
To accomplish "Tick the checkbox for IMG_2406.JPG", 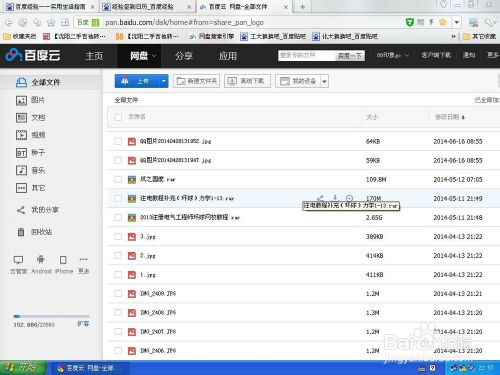I will pos(118,350).
